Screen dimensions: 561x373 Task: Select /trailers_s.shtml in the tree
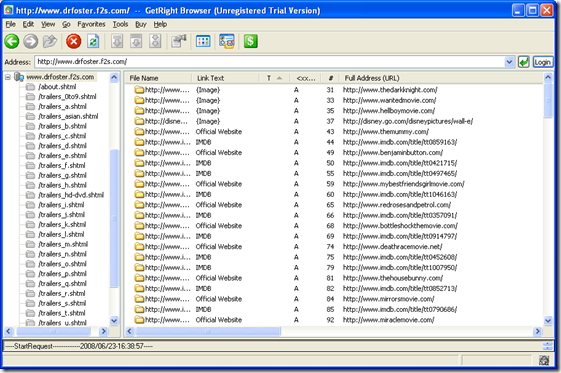coord(62,303)
